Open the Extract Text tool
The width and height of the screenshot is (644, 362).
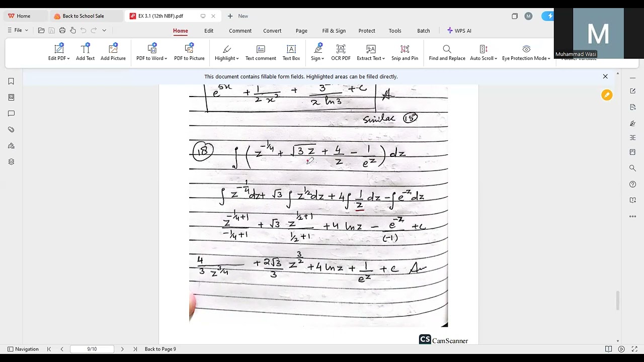[371, 52]
